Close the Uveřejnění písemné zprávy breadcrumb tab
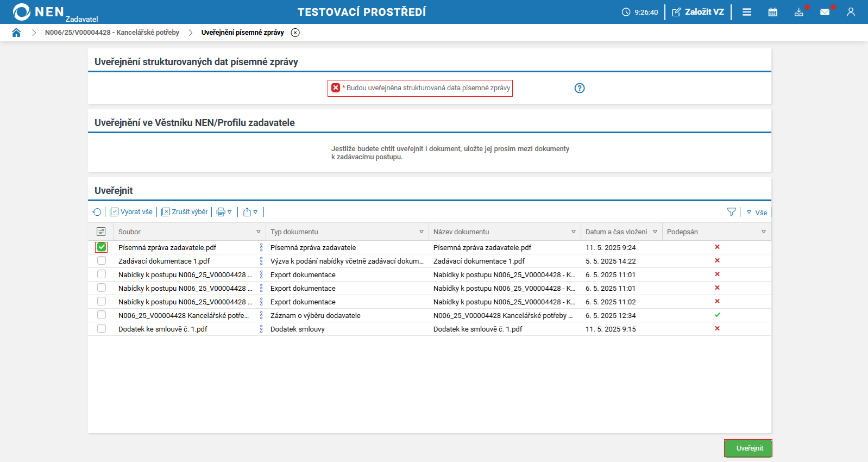This screenshot has height=462, width=868. tap(295, 33)
